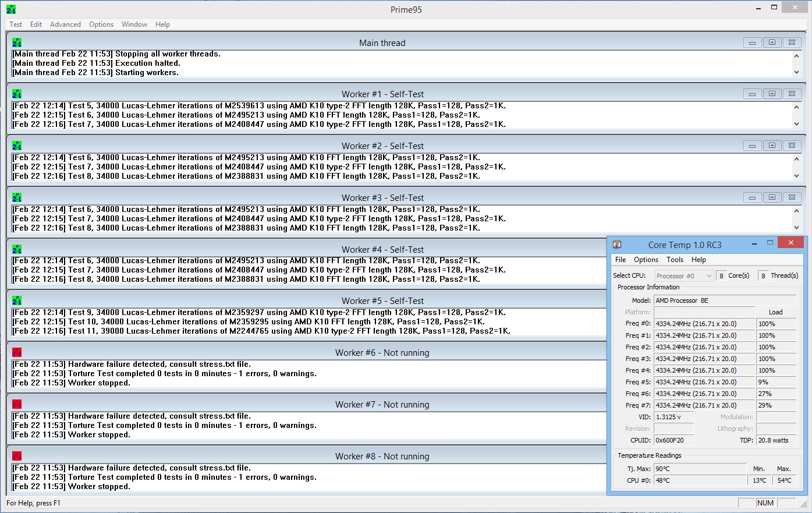Close the Worker #1 child window
The width and height of the screenshot is (812, 513).
pos(792,94)
